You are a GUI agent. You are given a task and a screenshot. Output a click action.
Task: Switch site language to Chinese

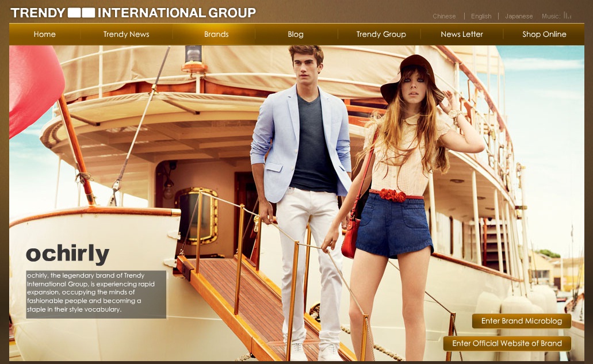coord(444,16)
